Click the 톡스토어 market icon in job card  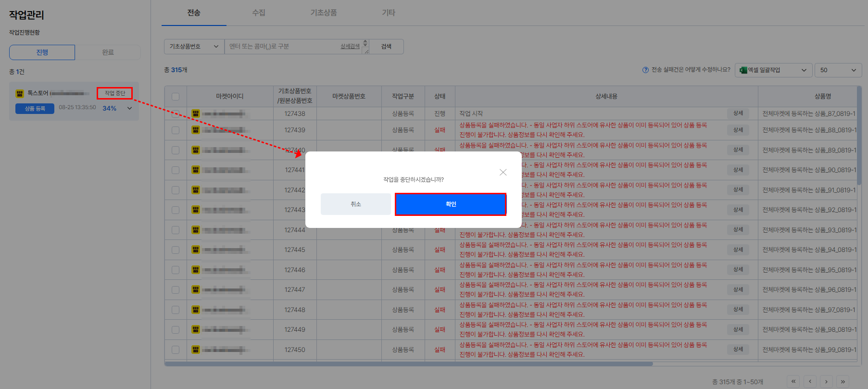click(x=20, y=93)
